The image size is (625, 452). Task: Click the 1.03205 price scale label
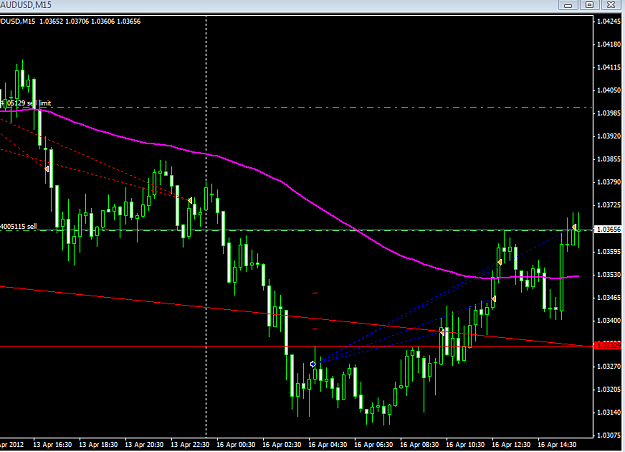(609, 389)
